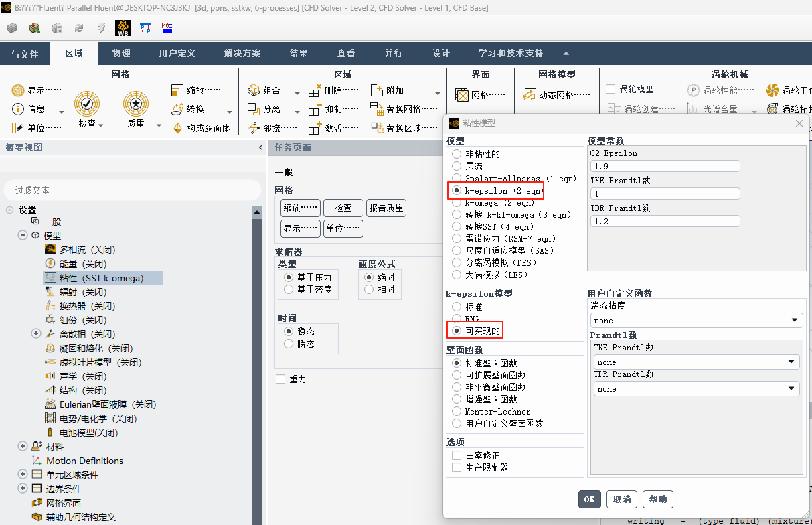This screenshot has height=525, width=812.
Task: Select the k-omega (2 eqn) radio button
Action: 457,202
